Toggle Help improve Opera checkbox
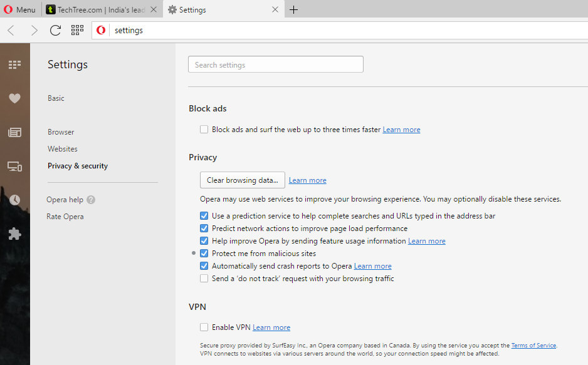The height and width of the screenshot is (365, 588). (x=204, y=240)
